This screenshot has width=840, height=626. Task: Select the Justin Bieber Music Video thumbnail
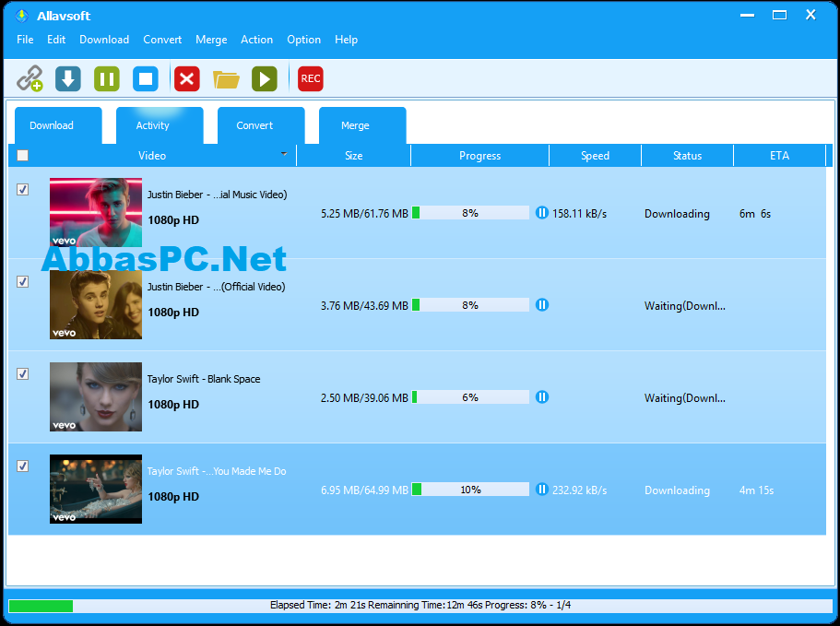click(x=96, y=213)
